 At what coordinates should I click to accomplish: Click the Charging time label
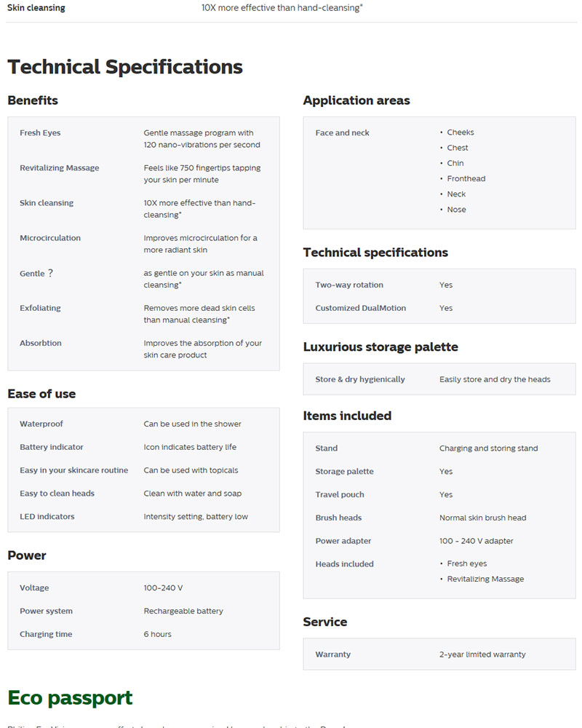coord(46,634)
